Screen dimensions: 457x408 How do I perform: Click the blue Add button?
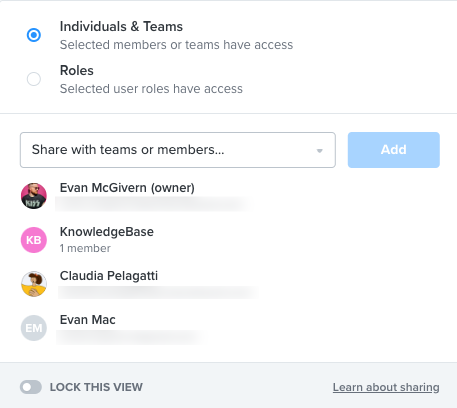[394, 150]
